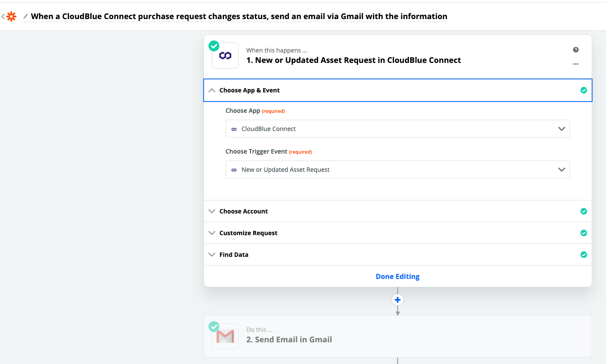The image size is (606, 364).
Task: Click the CloudBlue Connect app logo in step 1
Action: click(225, 56)
